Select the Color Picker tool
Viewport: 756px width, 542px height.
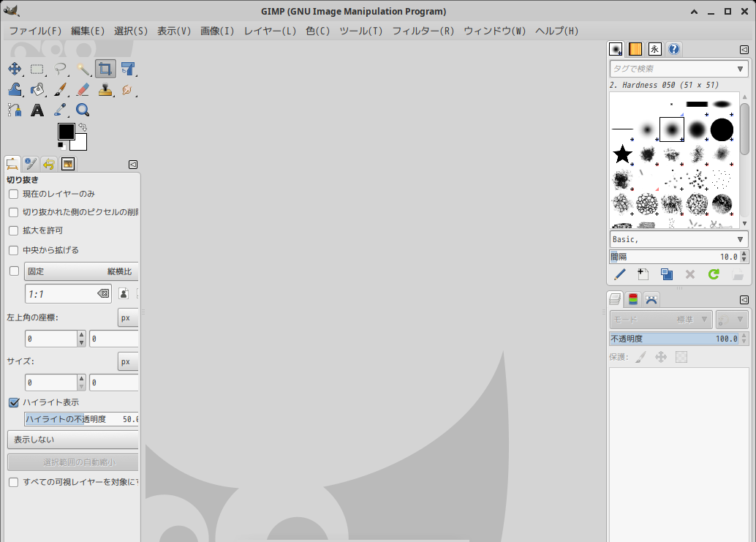point(60,110)
